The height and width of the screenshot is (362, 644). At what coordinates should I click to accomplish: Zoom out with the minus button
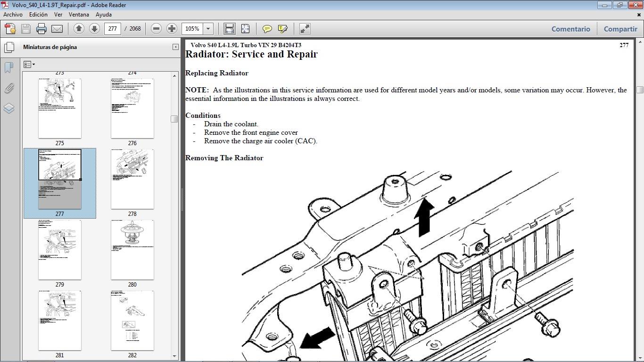156,29
